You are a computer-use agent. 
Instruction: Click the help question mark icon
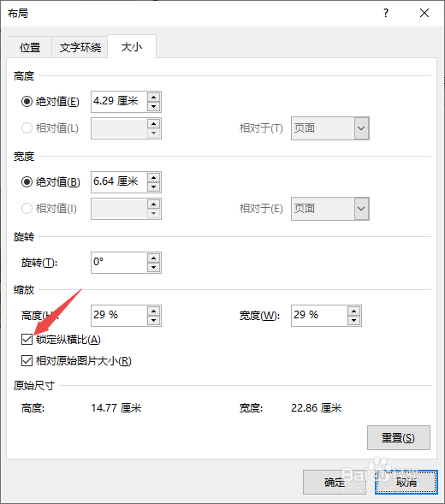tap(386, 13)
